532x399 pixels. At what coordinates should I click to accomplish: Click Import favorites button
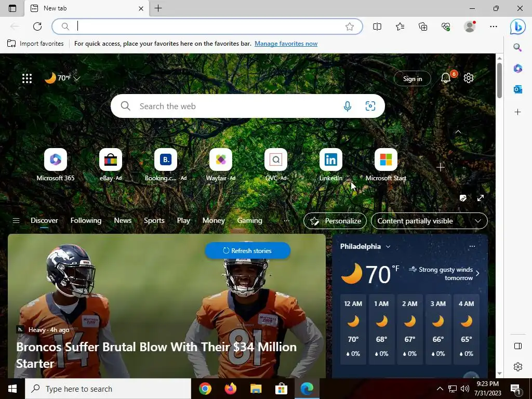coord(36,44)
